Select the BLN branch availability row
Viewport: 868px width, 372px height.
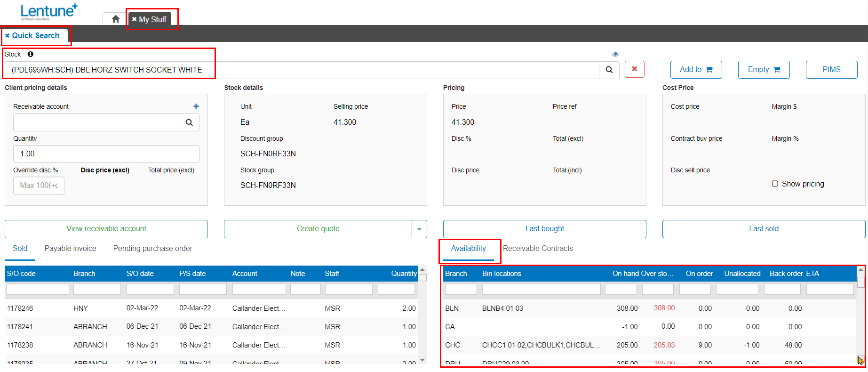pos(650,308)
